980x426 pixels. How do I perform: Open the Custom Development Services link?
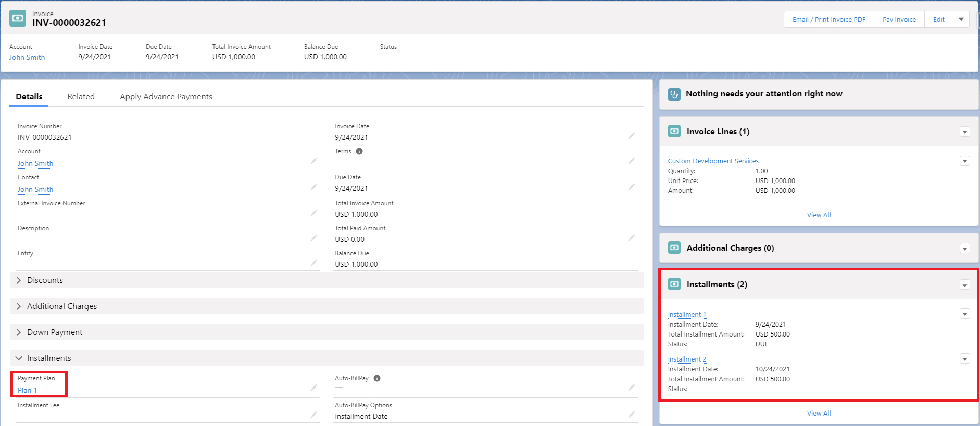713,161
